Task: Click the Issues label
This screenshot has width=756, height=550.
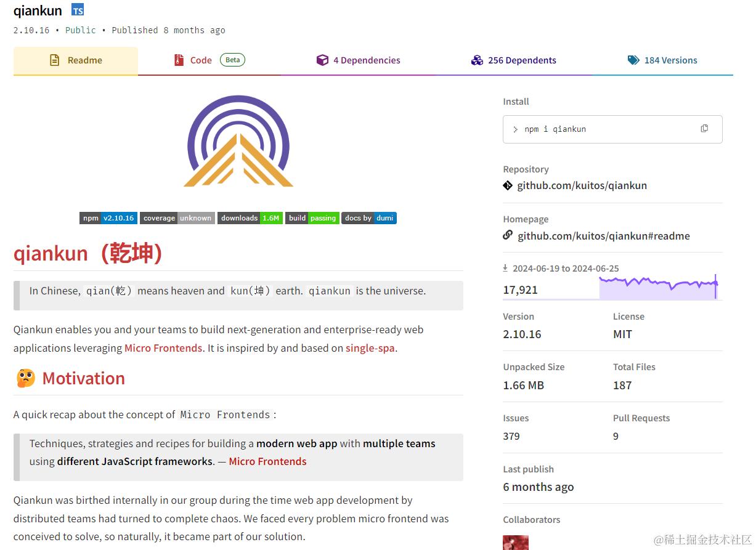Action: coord(516,418)
